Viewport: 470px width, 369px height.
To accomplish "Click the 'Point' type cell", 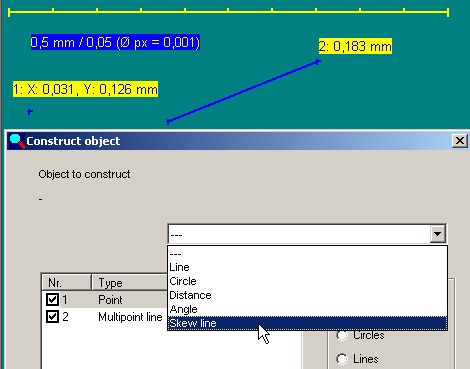I will click(x=110, y=300).
